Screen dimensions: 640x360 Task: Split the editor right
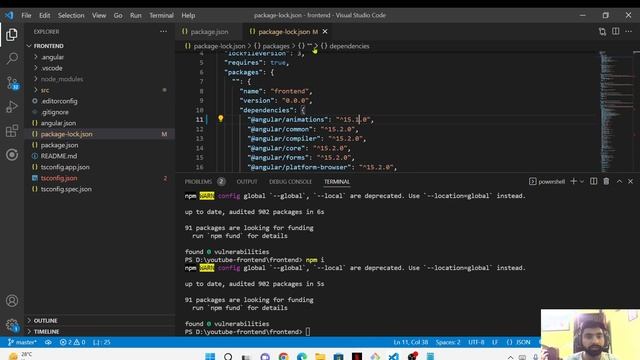616,31
